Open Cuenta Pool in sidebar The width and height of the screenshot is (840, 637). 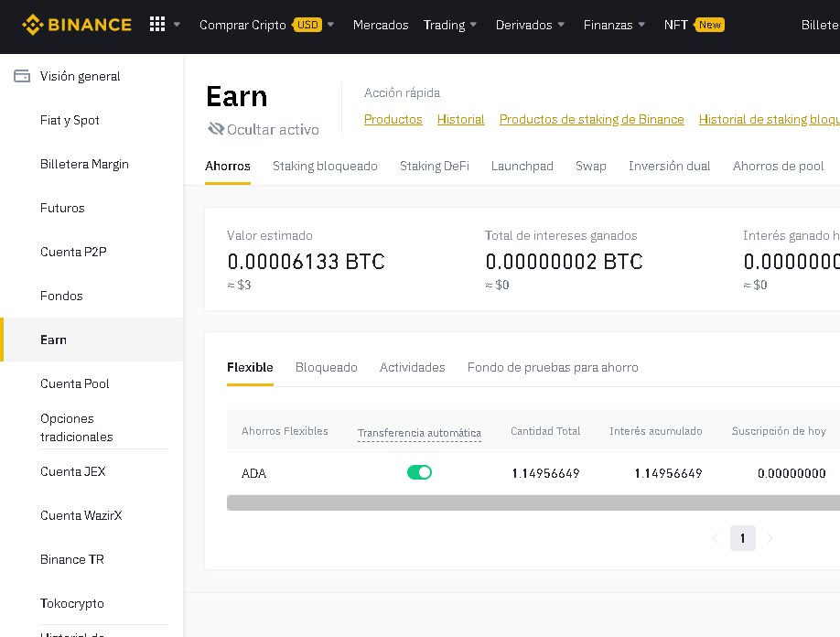(x=74, y=383)
